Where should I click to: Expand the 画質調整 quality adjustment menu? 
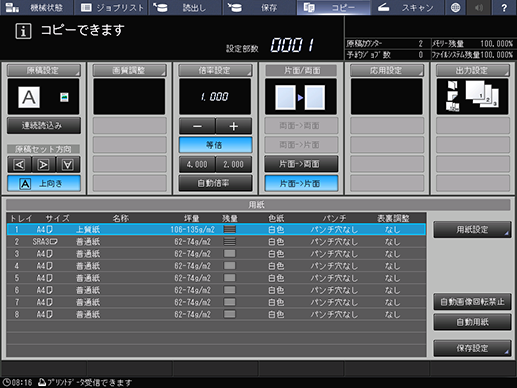129,70
